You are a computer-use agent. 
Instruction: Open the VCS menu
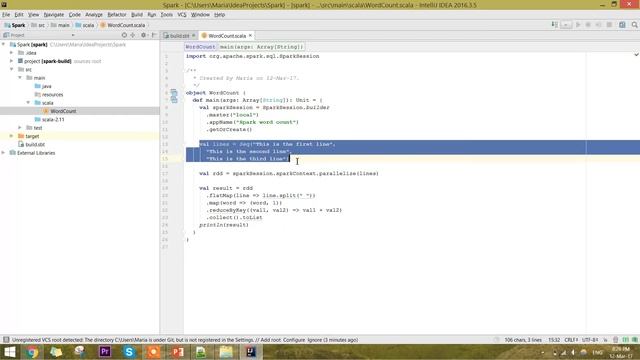pyautogui.click(x=182, y=15)
